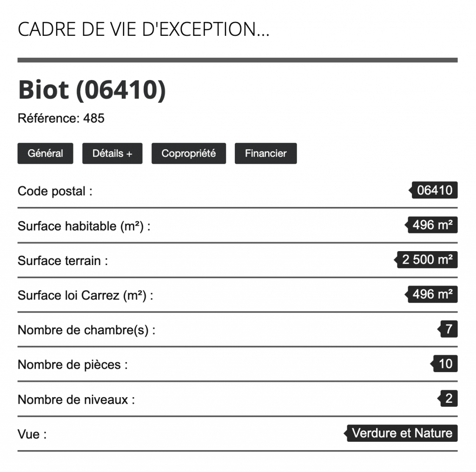The width and height of the screenshot is (476, 472).
Task: Open the Général tab
Action: 45,153
